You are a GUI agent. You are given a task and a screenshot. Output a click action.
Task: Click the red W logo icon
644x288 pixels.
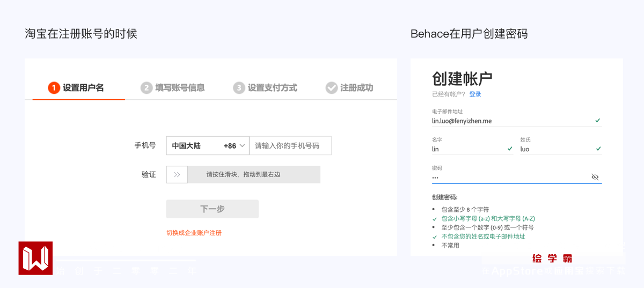35,258
